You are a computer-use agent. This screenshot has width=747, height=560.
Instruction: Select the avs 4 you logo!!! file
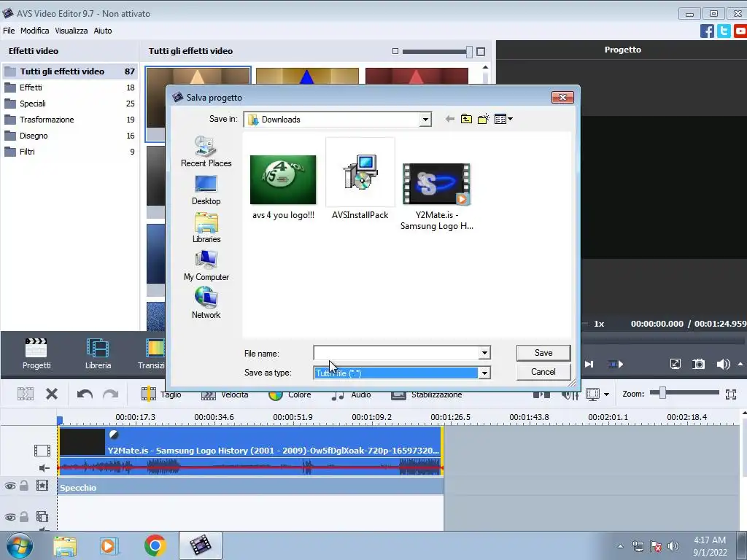pyautogui.click(x=283, y=187)
